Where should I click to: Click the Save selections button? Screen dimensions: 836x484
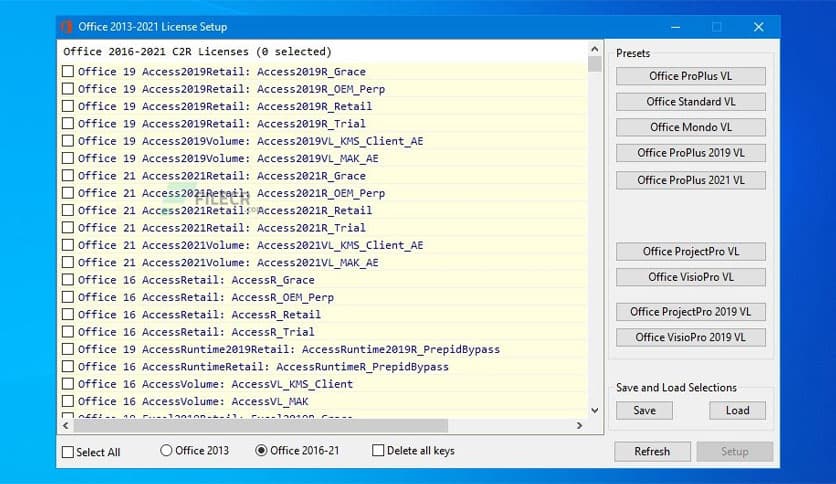click(644, 410)
